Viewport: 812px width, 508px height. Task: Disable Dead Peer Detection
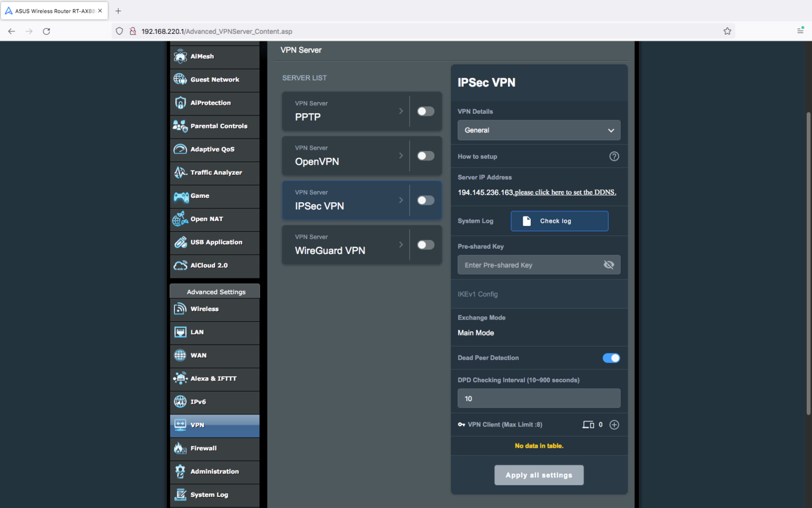tap(611, 358)
